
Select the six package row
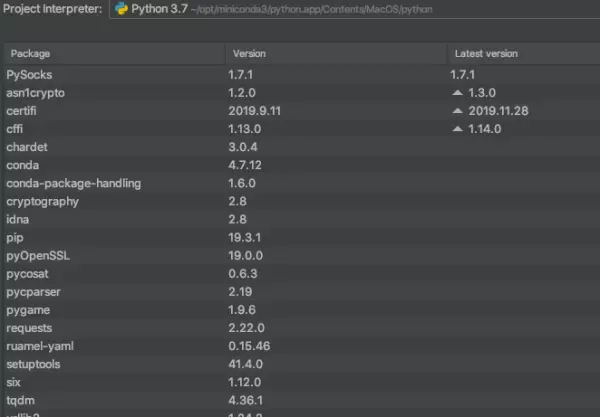[302, 382]
